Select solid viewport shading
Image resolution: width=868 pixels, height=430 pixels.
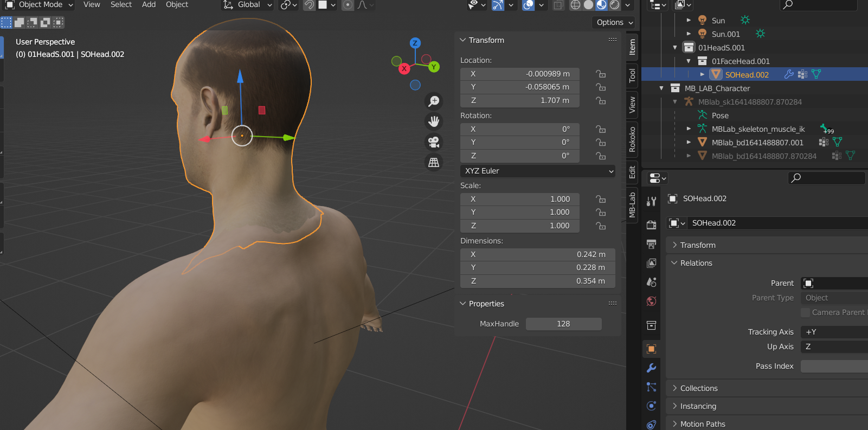(588, 5)
